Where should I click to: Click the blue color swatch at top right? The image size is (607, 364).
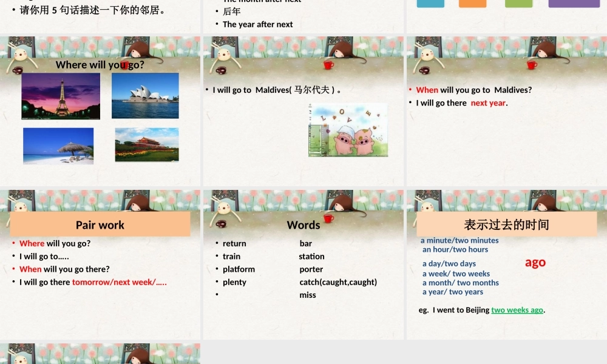[x=430, y=4]
